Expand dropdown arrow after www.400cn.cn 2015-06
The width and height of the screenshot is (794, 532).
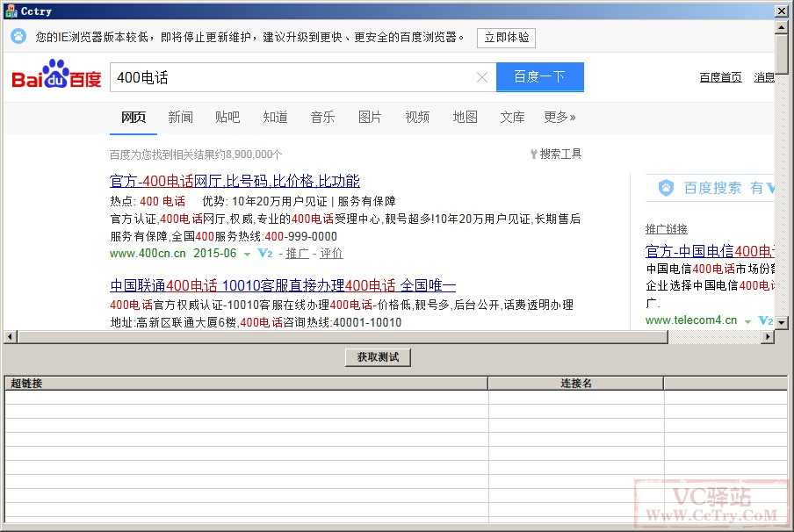coord(247,254)
